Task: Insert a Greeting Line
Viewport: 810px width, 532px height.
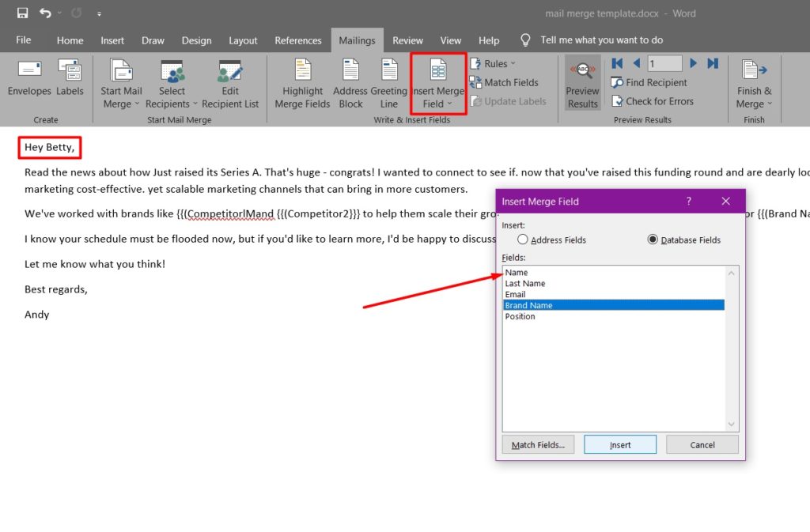Action: (389, 84)
